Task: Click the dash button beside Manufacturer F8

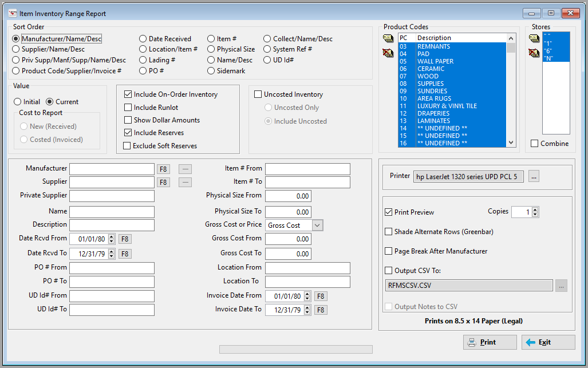Action: (185, 169)
